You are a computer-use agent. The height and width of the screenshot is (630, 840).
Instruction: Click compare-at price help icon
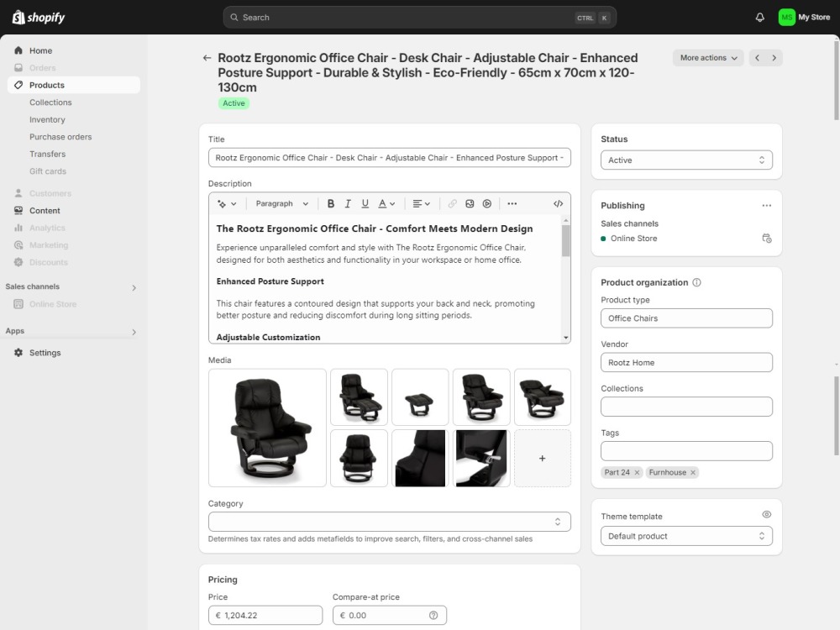[x=433, y=616]
